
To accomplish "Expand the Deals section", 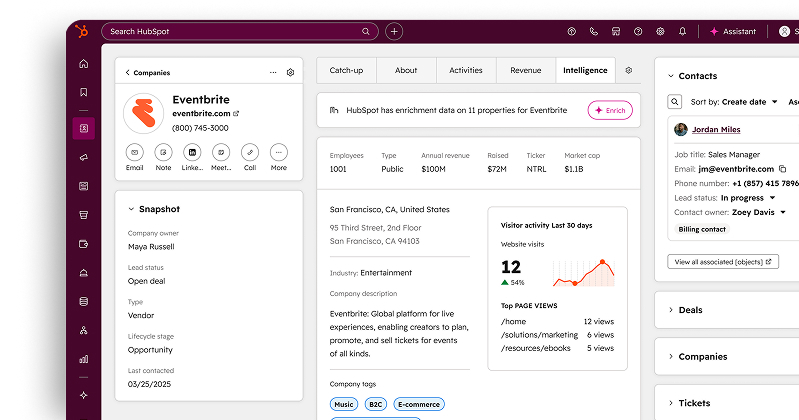I will pyautogui.click(x=671, y=310).
